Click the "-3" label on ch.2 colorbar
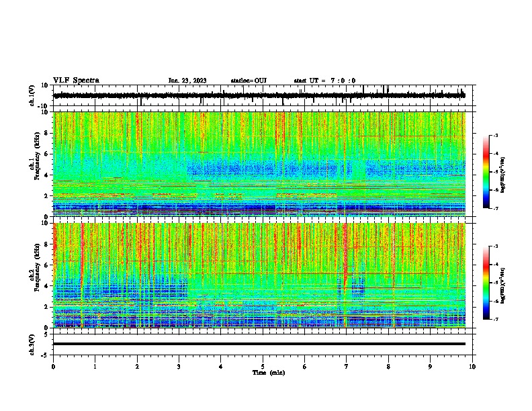This screenshot has width=532, height=411. click(x=495, y=246)
